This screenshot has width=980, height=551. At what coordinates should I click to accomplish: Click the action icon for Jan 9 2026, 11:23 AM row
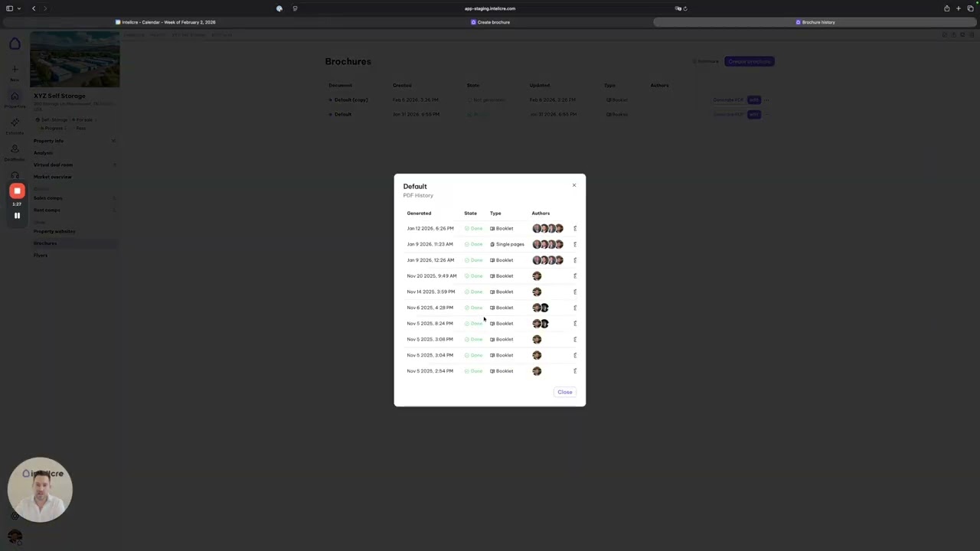[x=575, y=244]
